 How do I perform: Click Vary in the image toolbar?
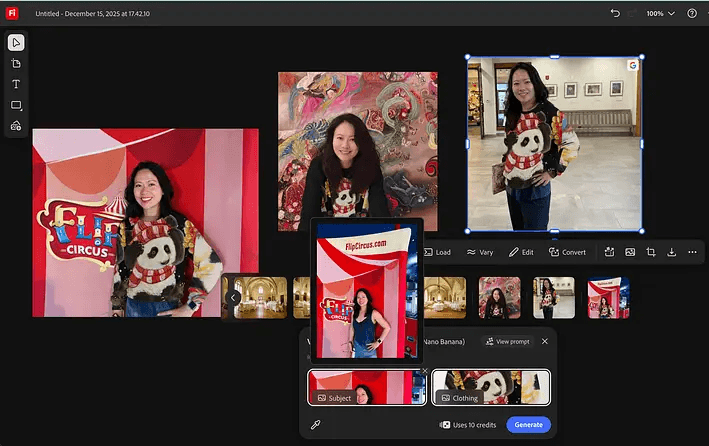[480, 252]
